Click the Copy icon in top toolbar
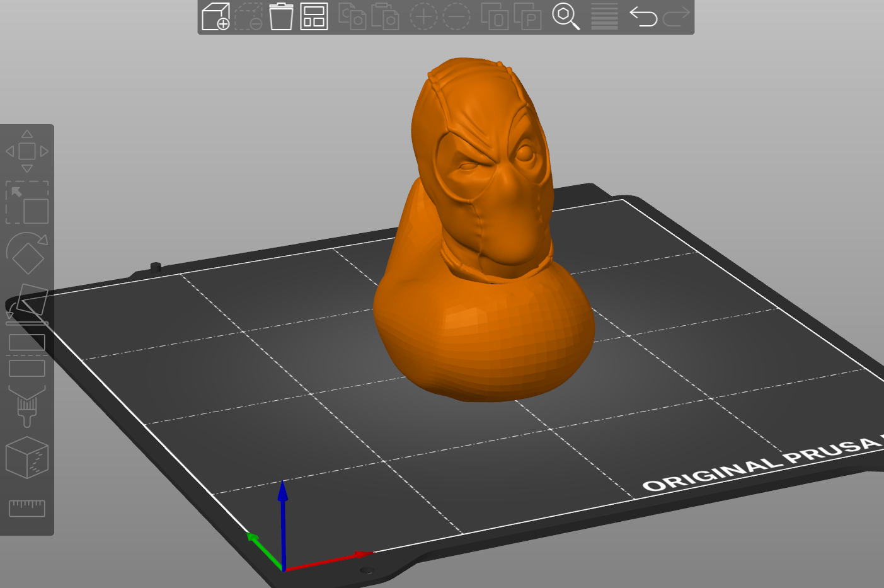 coord(353,16)
